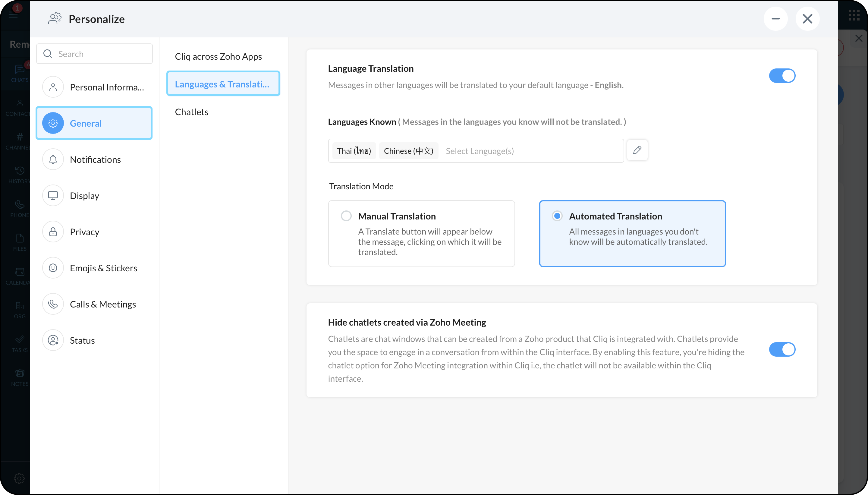Turn off Language Translation toggle
The height and width of the screenshot is (495, 868).
click(x=782, y=76)
